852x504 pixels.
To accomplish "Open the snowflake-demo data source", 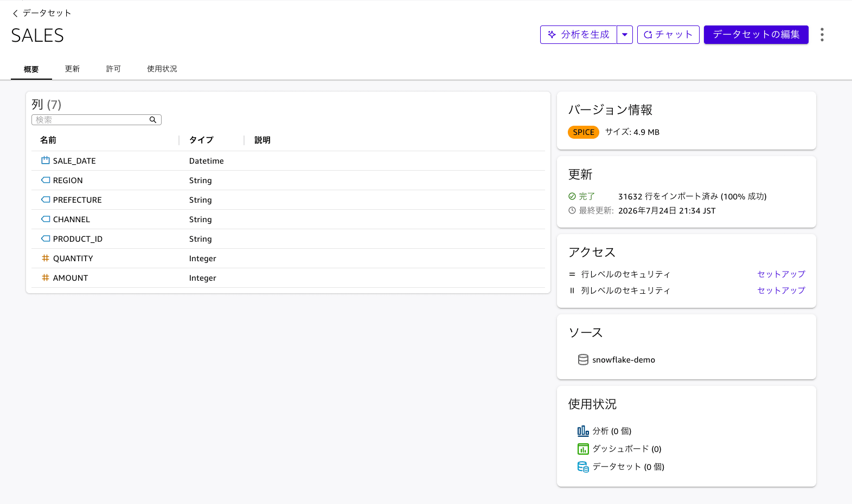I will (624, 360).
